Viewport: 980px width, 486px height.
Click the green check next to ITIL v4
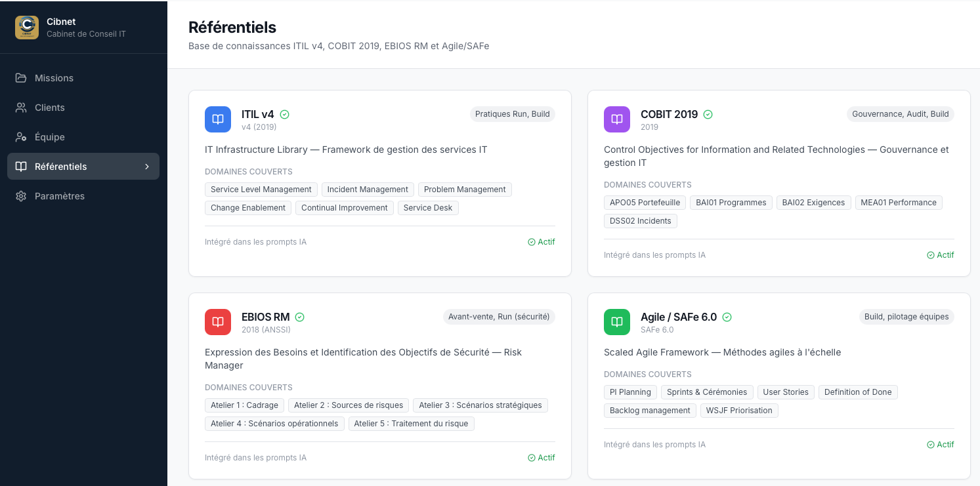285,114
